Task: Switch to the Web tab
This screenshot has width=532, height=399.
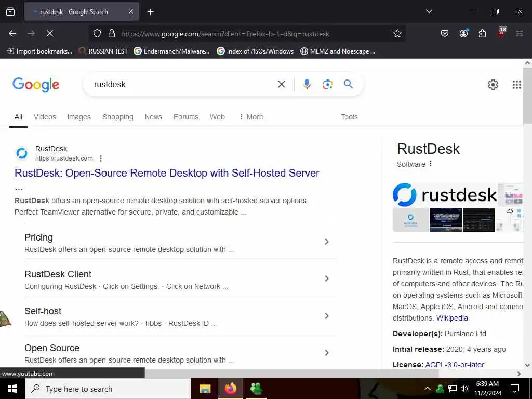Action: click(217, 117)
